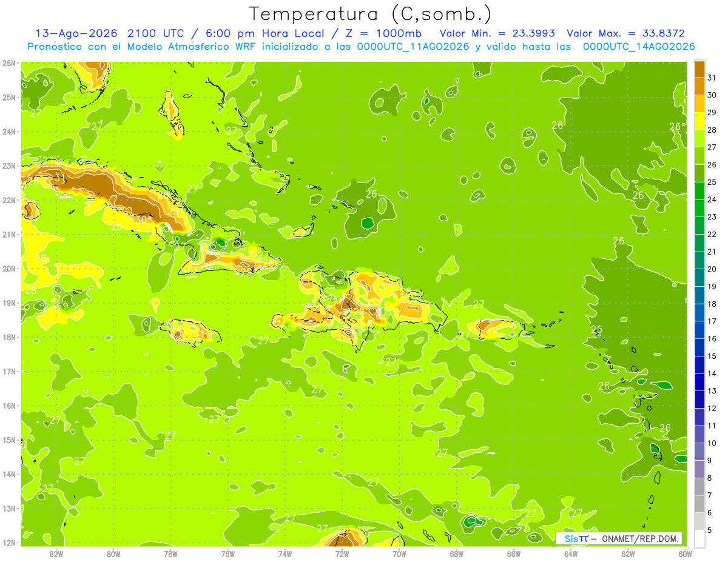The height and width of the screenshot is (562, 728).
Task: Click the latitude axis label '16N'
Action: 8,406
